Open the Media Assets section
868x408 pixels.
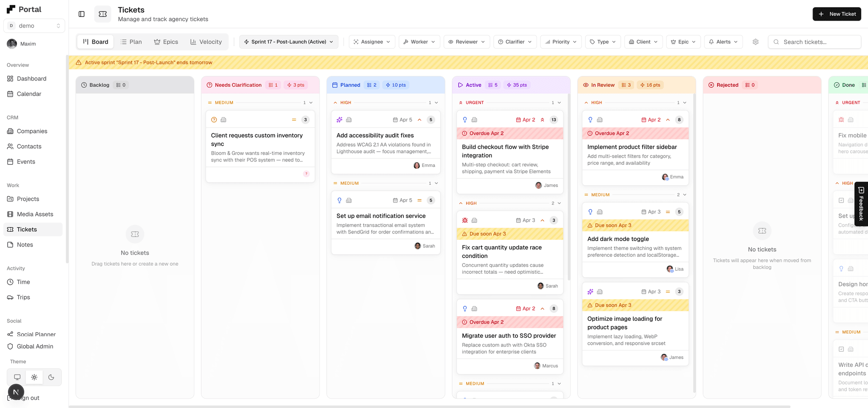pos(35,214)
